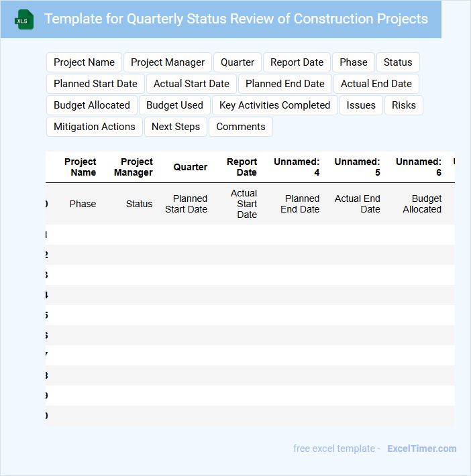This screenshot has height=476, width=471.
Task: Select the Project Name tag
Action: pos(84,62)
